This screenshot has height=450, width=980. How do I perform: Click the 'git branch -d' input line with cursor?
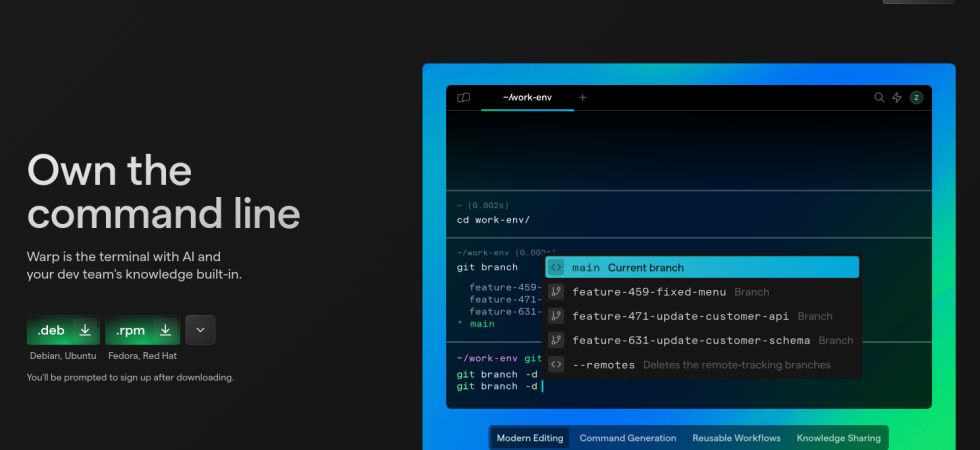[500, 387]
